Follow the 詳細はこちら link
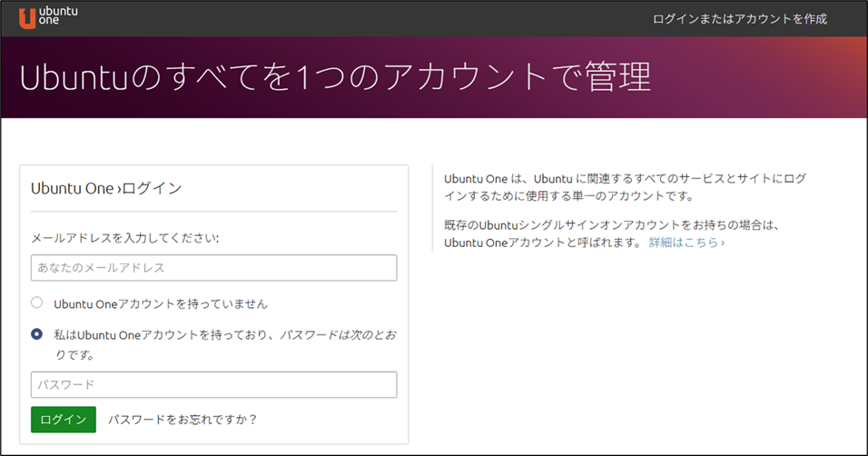The height and width of the screenshot is (456, 868). [x=686, y=243]
